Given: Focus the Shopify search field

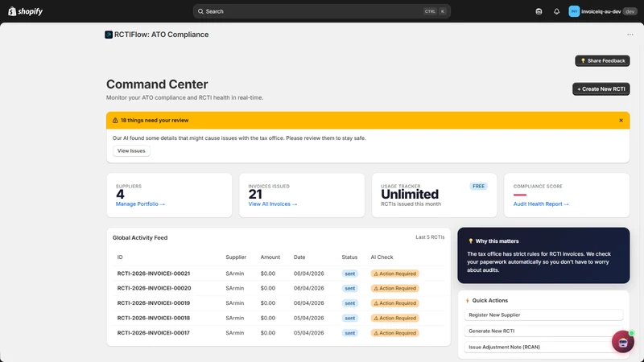Looking at the screenshot, I should pyautogui.click(x=321, y=11).
